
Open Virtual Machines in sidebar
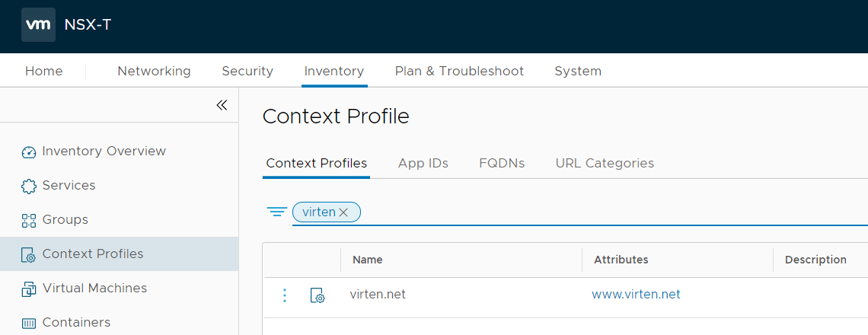[x=94, y=289]
